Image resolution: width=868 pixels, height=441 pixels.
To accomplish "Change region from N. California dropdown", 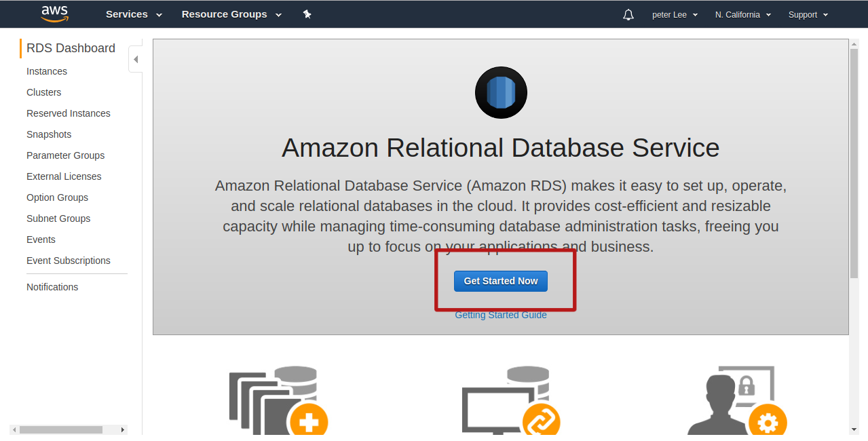I will 742,15.
